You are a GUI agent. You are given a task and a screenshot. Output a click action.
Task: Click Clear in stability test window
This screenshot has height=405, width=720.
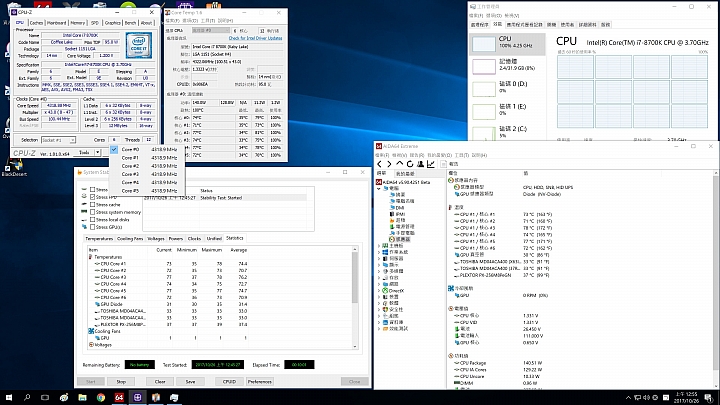[160, 382]
